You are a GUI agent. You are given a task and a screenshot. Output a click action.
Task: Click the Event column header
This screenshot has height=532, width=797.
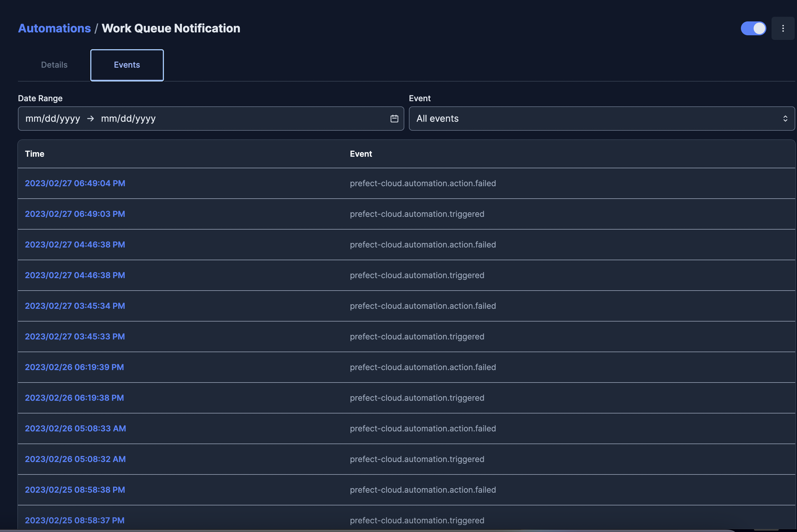[x=361, y=154]
